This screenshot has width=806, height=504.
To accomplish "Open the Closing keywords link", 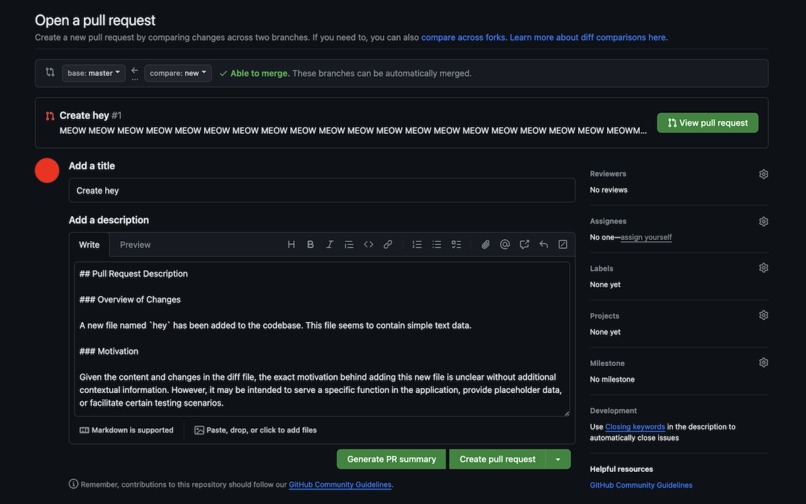I will (x=635, y=427).
